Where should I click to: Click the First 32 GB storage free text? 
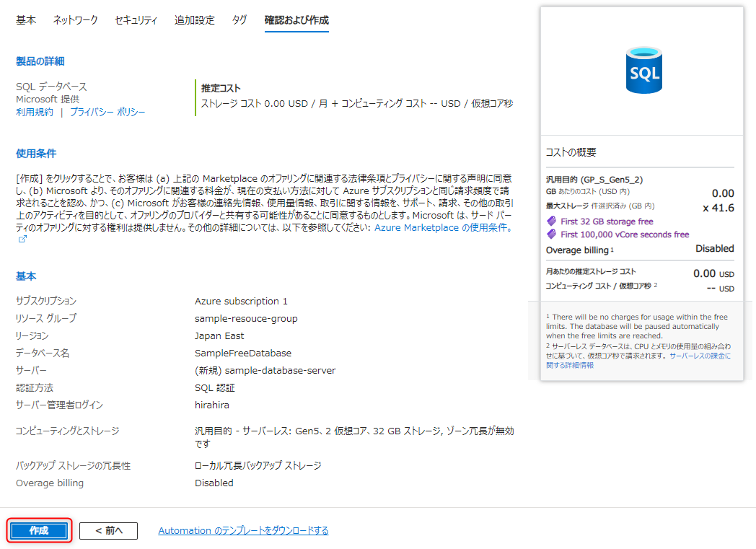[607, 221]
